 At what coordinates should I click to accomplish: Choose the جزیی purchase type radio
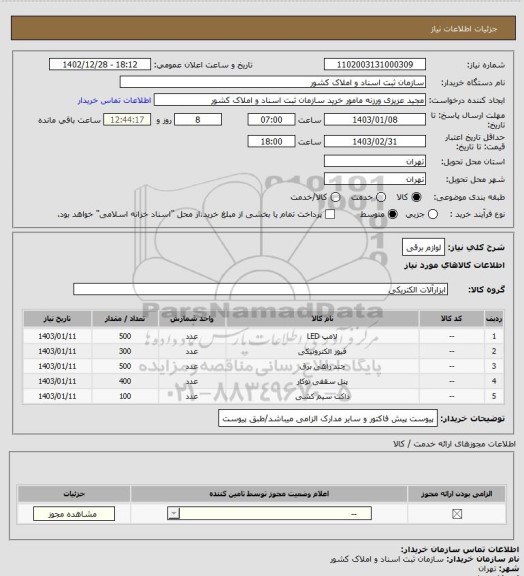433,214
